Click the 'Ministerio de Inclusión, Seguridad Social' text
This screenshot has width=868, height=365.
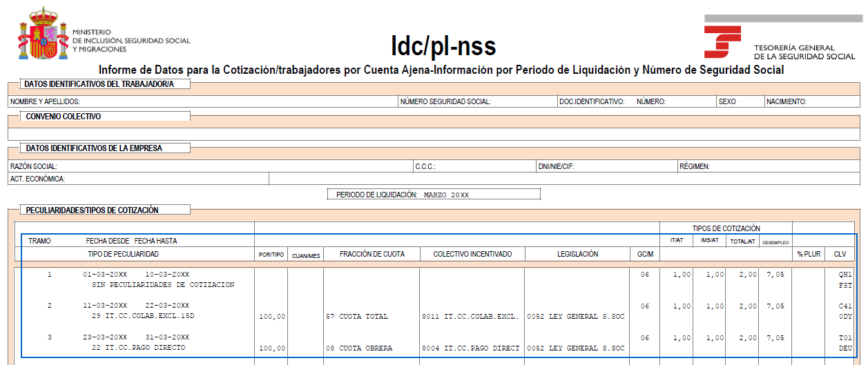coord(131,41)
